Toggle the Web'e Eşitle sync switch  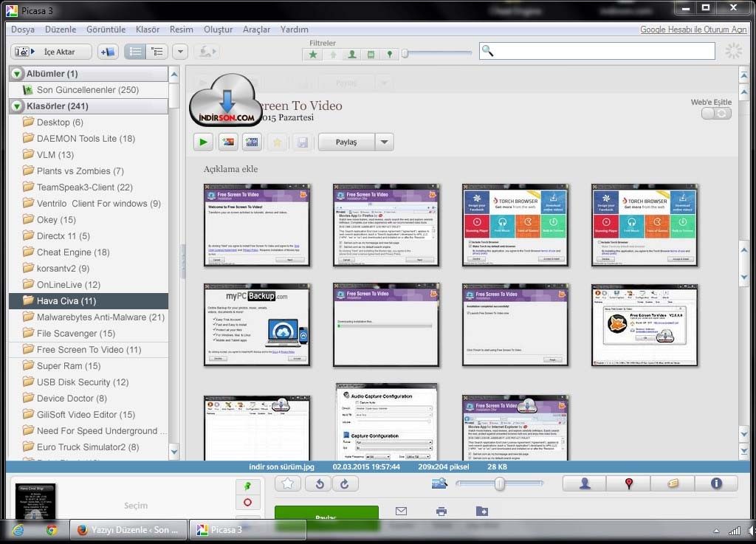(716, 113)
